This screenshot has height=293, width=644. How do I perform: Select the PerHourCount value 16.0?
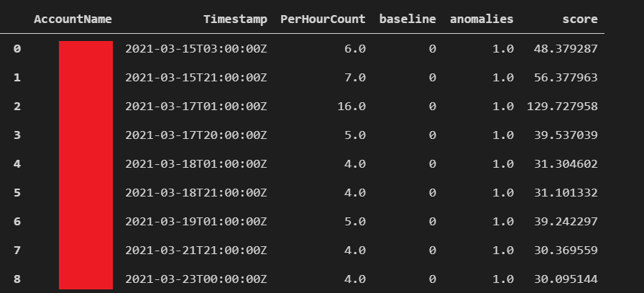pyautogui.click(x=351, y=107)
